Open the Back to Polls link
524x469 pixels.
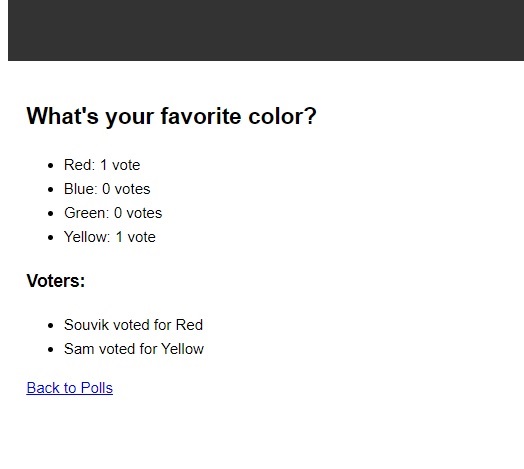[x=70, y=388]
